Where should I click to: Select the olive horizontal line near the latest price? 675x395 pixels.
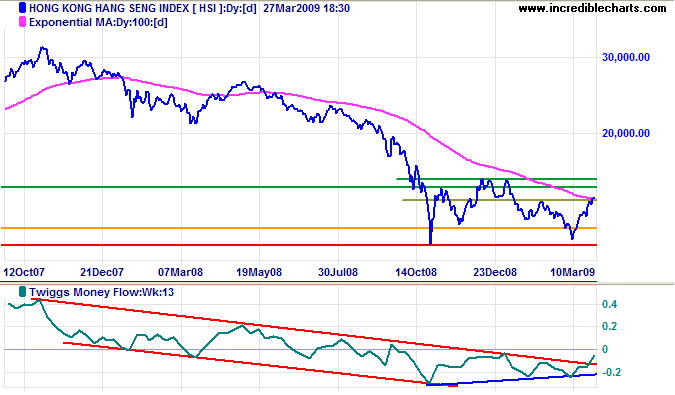click(x=499, y=200)
